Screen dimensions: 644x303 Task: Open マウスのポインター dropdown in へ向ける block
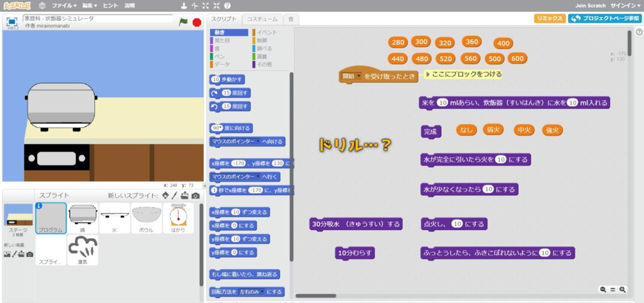coord(236,141)
